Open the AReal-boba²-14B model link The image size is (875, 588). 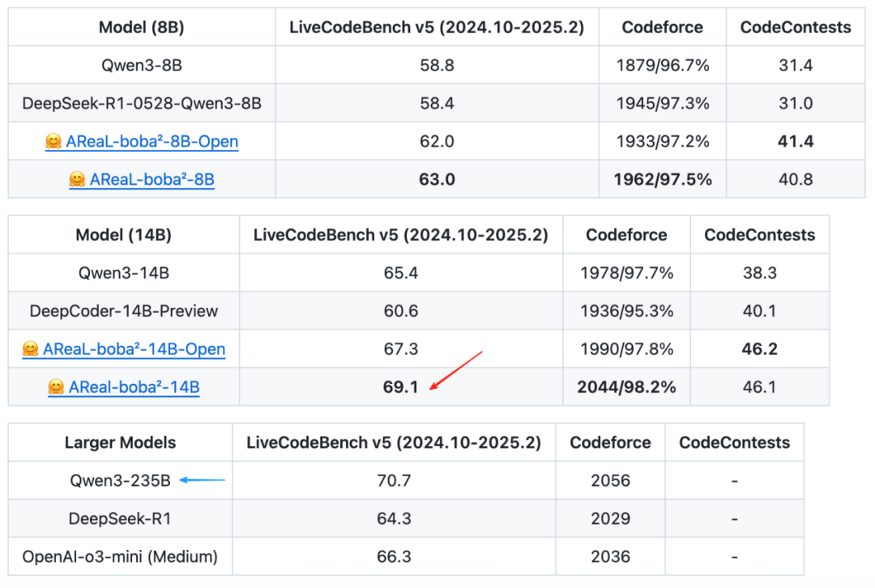[134, 387]
